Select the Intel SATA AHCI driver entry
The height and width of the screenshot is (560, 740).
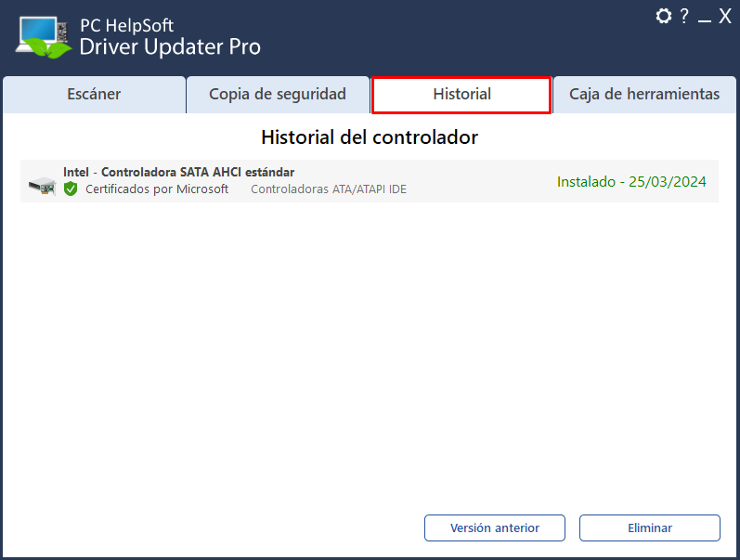370,181
